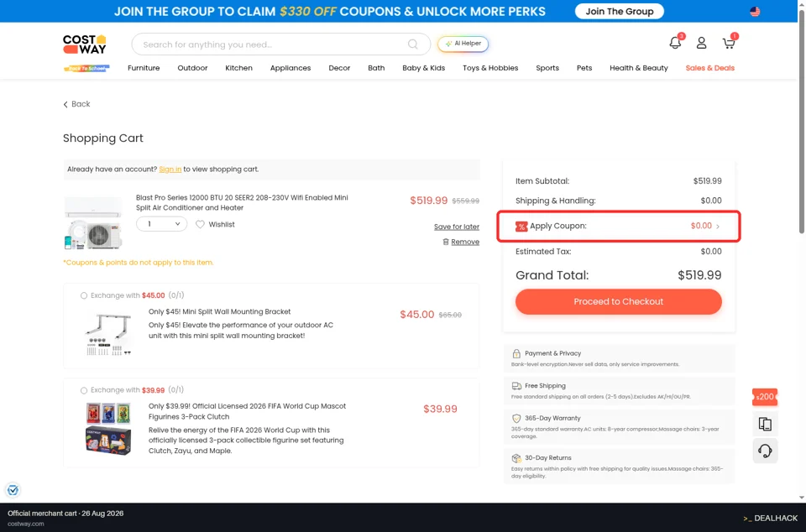Click the Wishlist label
Screen dimensions: 806x532
coord(222,224)
